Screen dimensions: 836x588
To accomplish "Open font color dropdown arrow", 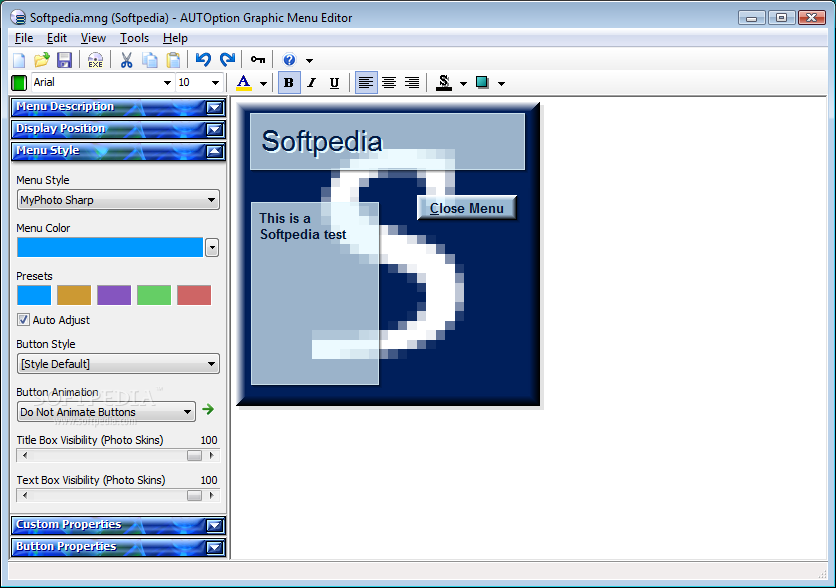I will click(x=263, y=83).
